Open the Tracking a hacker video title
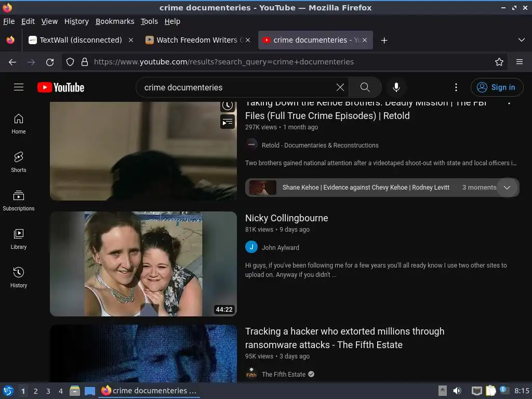Viewport: 532px width, 399px height. (x=344, y=338)
